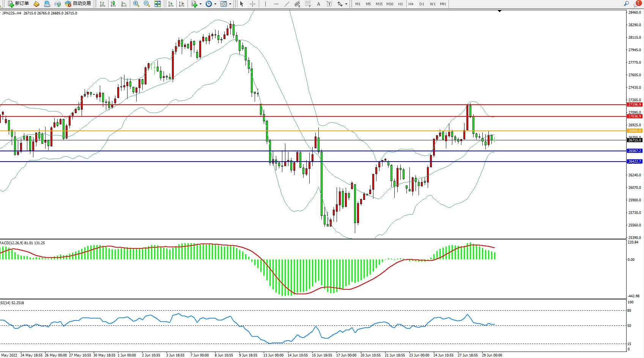Viewport: 644px width, 358px height.
Task: Tile chart windows with grid icon
Action: click(x=157, y=4)
